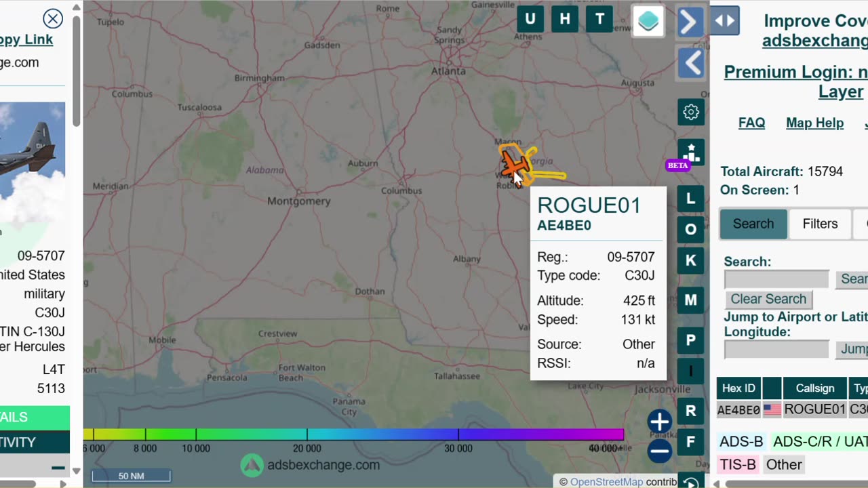Click the left panel vertical scrollbar
The height and width of the screenshot is (488, 868).
point(77,71)
